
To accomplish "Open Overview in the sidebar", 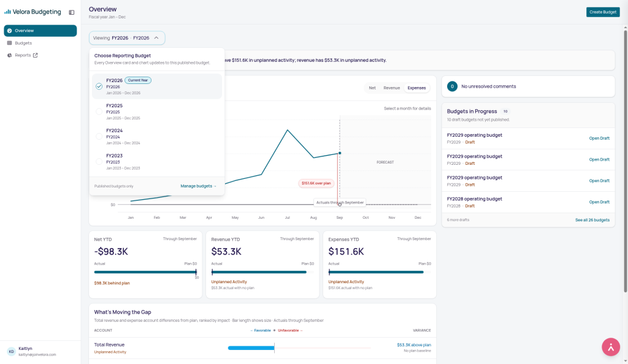I will click(40, 31).
